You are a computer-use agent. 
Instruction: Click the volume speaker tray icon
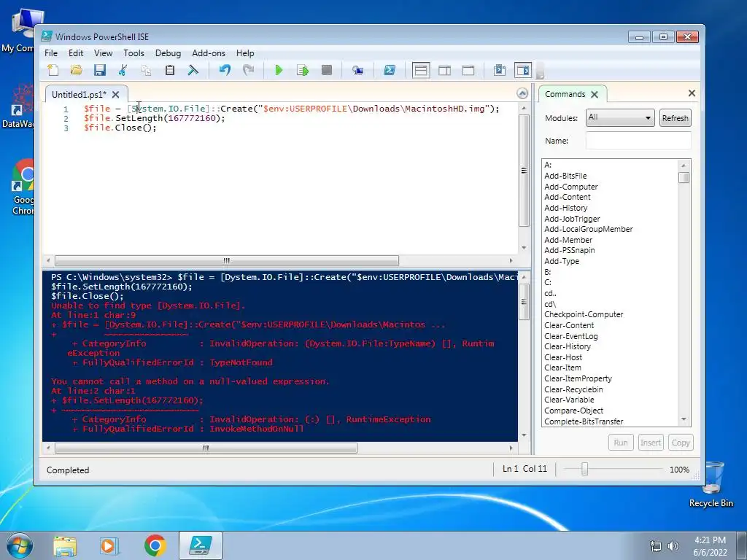click(x=673, y=546)
